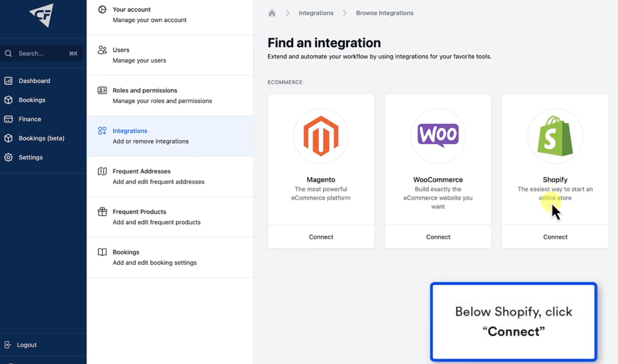Click the Roles and permissions ID icon
This screenshot has width=618, height=364.
click(x=102, y=90)
